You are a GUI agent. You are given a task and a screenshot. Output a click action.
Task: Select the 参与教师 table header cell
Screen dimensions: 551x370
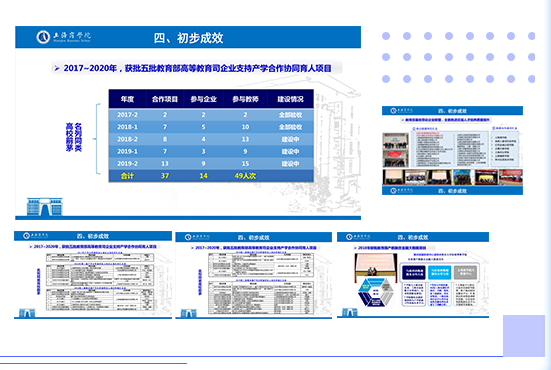point(245,99)
